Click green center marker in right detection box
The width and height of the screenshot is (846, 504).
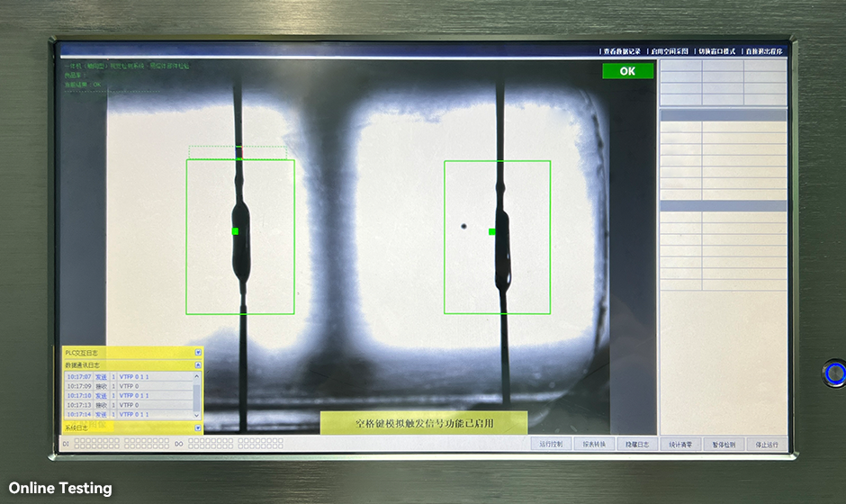point(492,232)
